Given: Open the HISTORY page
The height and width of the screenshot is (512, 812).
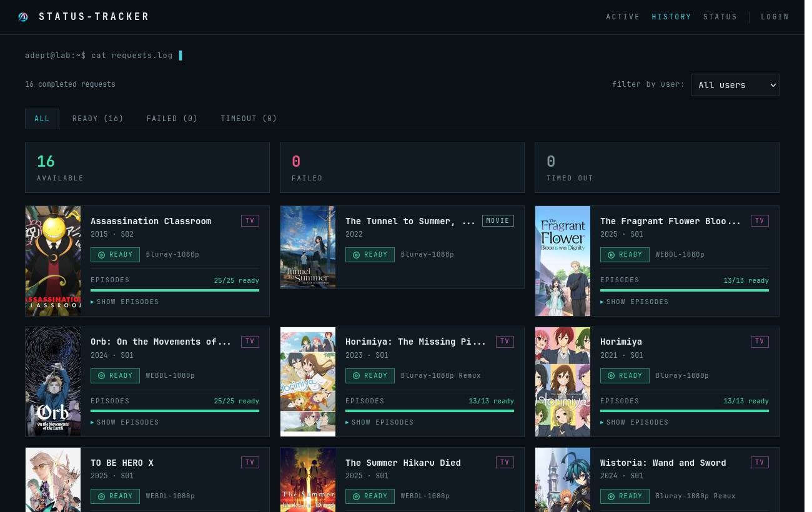Looking at the screenshot, I should coord(671,17).
